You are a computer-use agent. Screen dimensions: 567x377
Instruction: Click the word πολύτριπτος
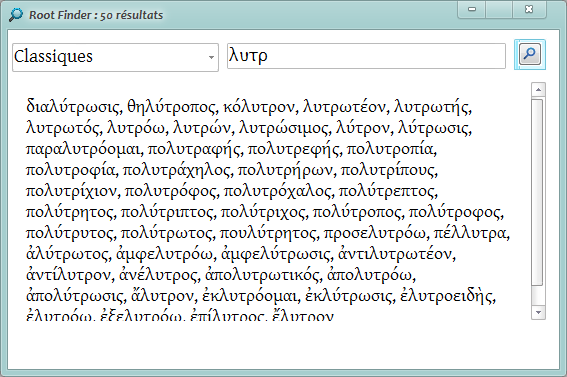[167, 212]
